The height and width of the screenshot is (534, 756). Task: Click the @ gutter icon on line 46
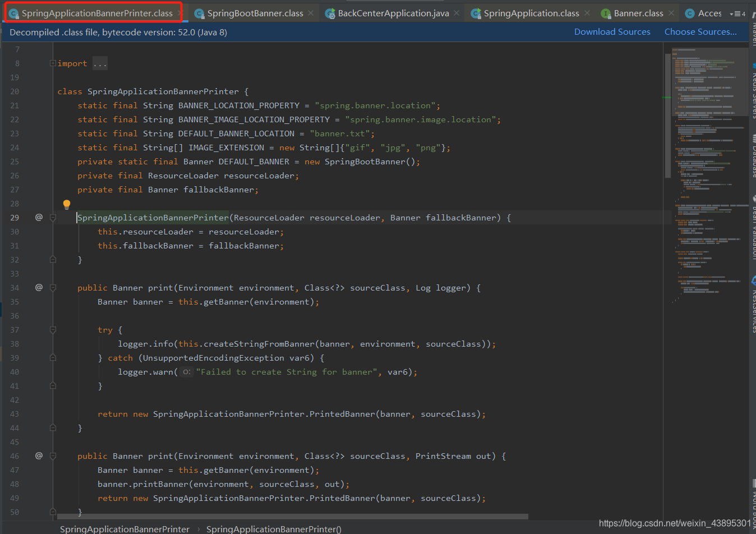[39, 455]
